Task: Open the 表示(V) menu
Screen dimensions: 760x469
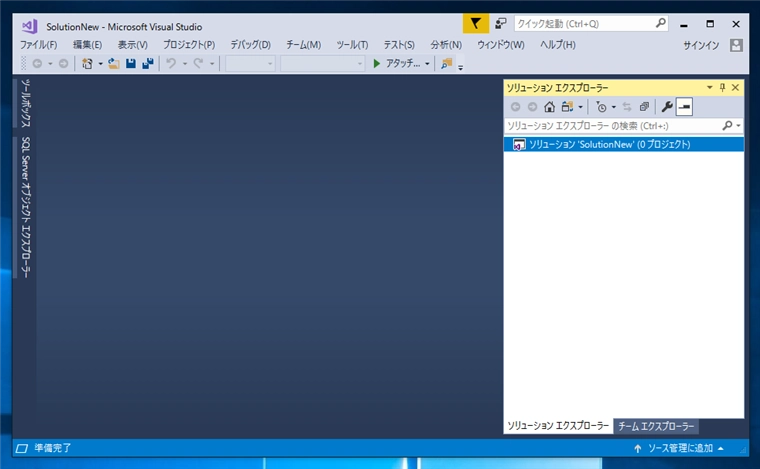Action: point(132,45)
